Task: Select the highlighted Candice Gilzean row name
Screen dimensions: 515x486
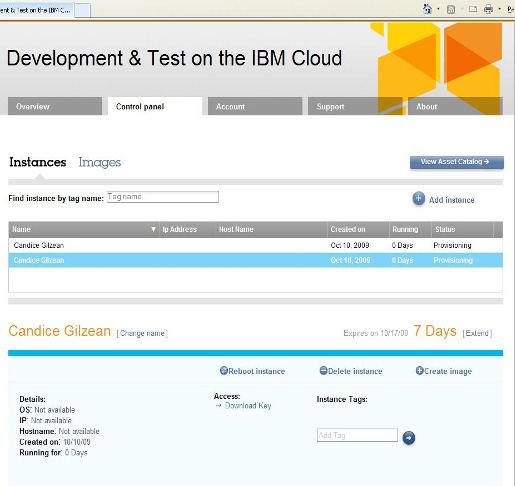Action: click(39, 260)
